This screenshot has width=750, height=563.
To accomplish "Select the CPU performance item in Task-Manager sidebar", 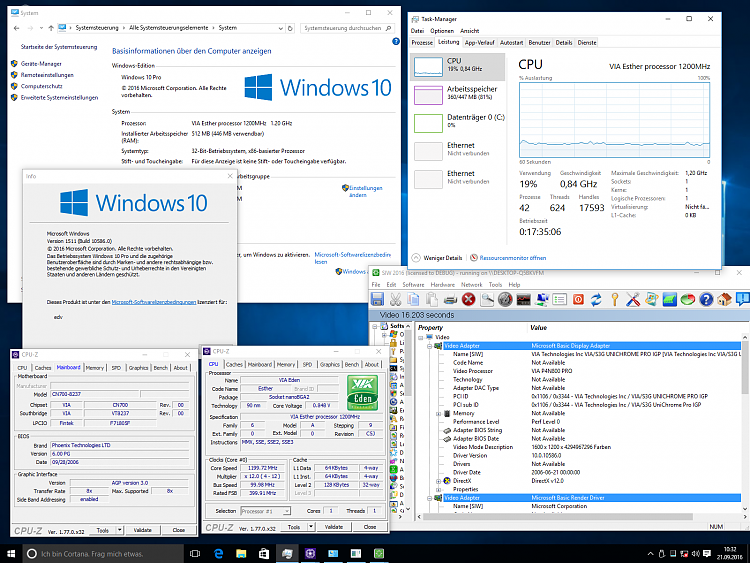I will (x=457, y=66).
